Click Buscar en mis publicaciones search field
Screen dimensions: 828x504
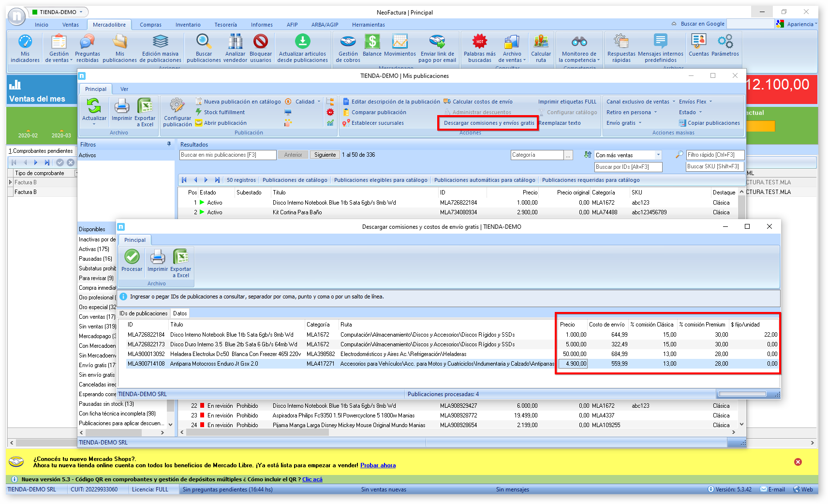click(228, 155)
